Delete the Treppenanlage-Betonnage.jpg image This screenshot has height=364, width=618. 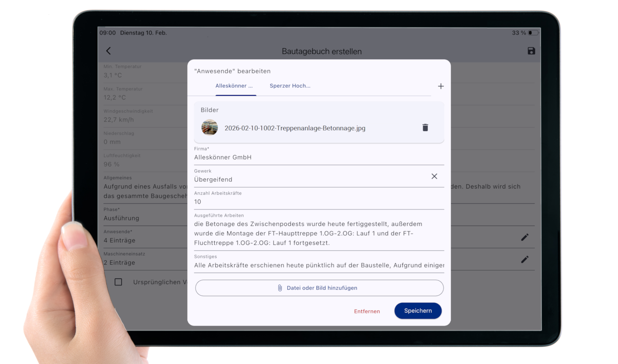(425, 127)
